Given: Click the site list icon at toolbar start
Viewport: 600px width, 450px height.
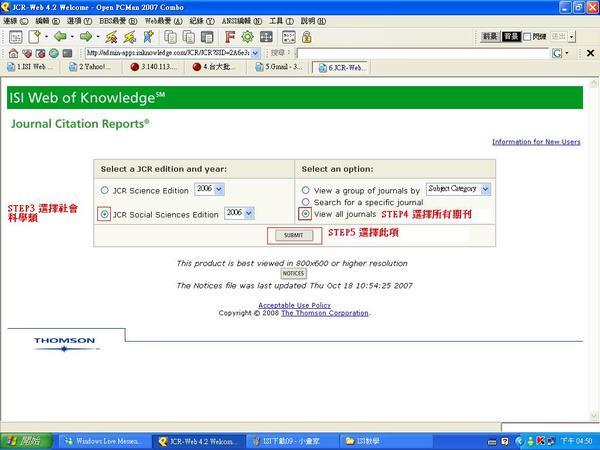Looking at the screenshot, I should (x=16, y=37).
